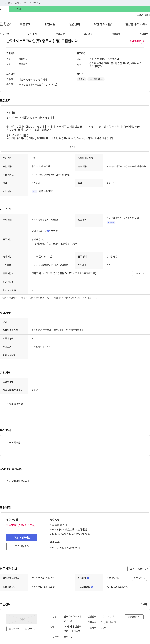This screenshot has width=150, height=644.
Task: Select 설립연도 value 2010. 06. 23
Action: 108,616
